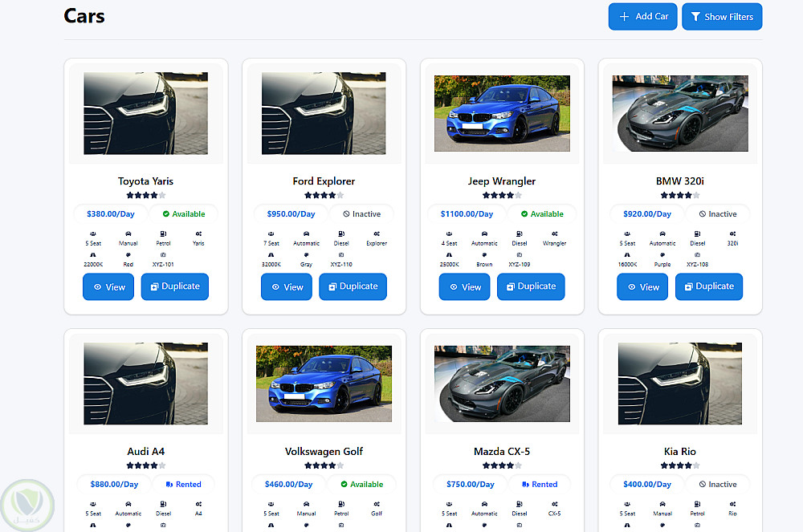Click the $880.00/Day price tag

[114, 484]
